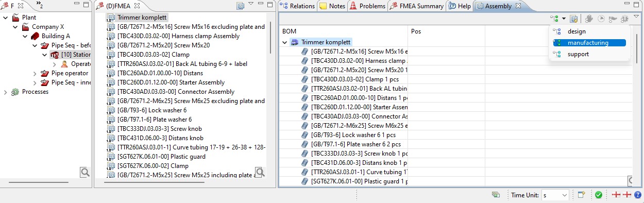
Task: Click the greyed bug-like icon in Assembly toolbar
Action: [x=624, y=19]
